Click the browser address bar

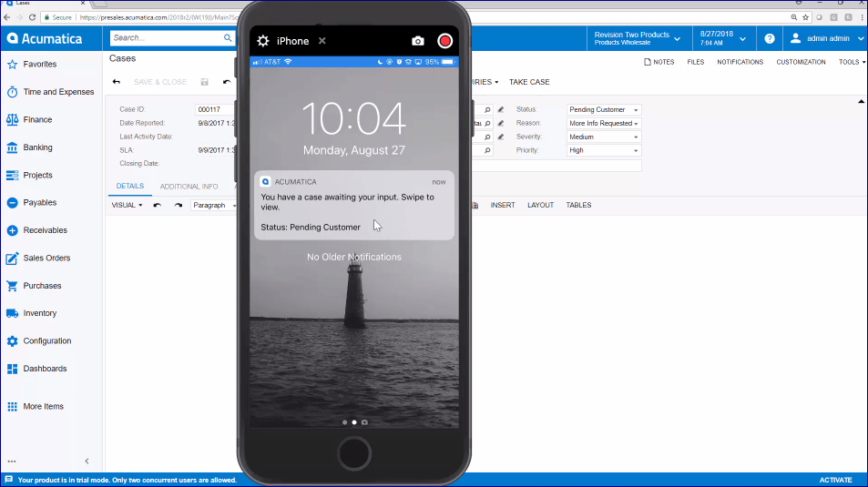tap(158, 17)
